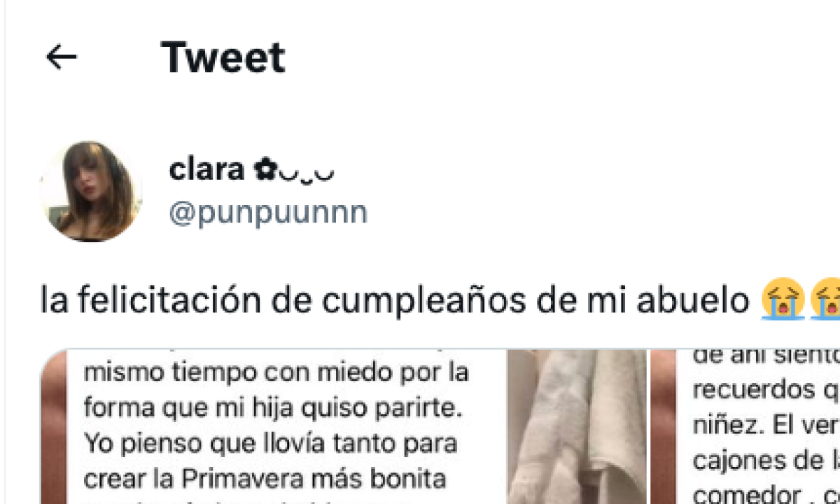Screen dimensions: 840x504
Task: Open the right attached image with "recuerdos"
Action: [745, 427]
